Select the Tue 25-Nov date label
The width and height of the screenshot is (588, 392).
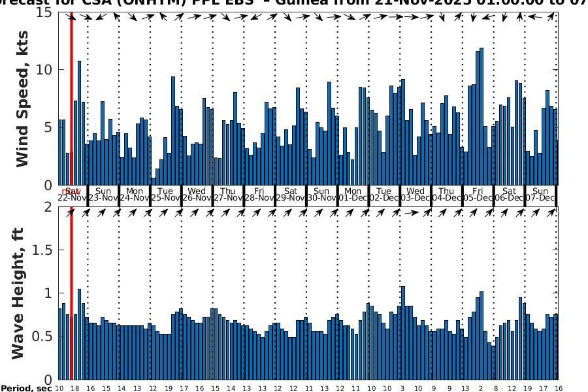pyautogui.click(x=165, y=195)
